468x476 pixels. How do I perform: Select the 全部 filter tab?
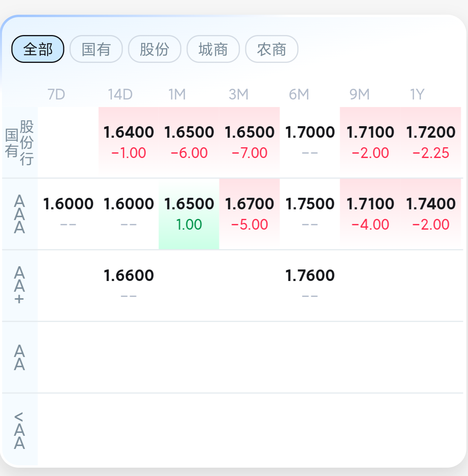[38, 49]
